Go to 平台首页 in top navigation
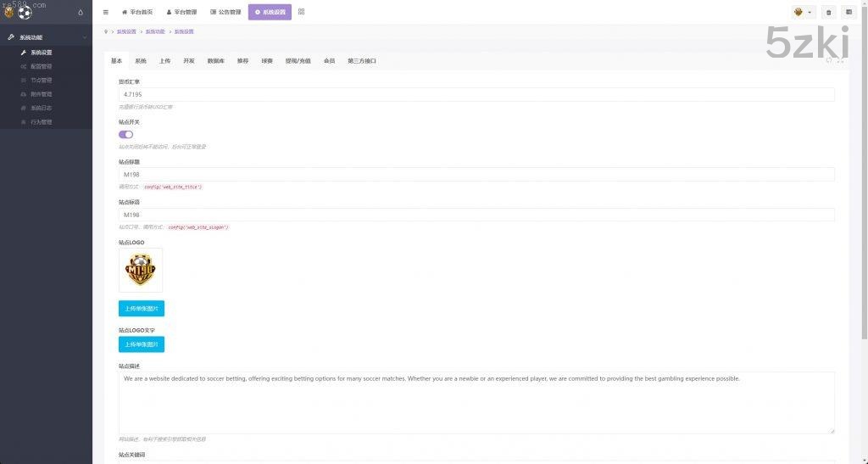The height and width of the screenshot is (464, 868). [137, 12]
